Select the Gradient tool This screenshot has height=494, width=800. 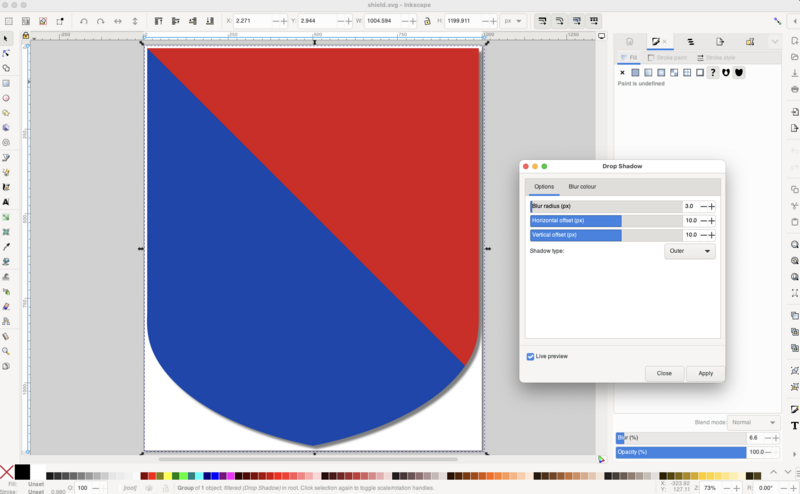click(6, 217)
